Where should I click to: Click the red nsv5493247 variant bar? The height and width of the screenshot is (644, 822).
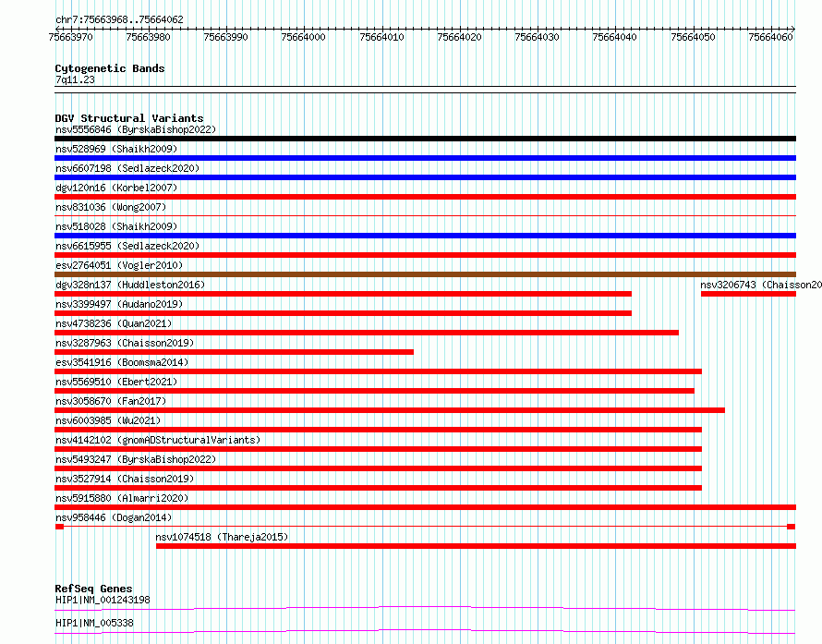378,468
